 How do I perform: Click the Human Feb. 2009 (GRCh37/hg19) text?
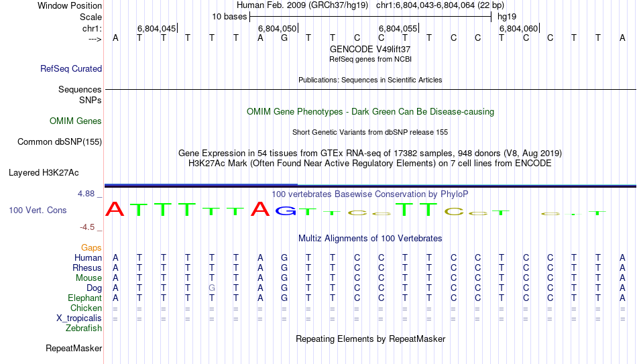coord(302,5)
